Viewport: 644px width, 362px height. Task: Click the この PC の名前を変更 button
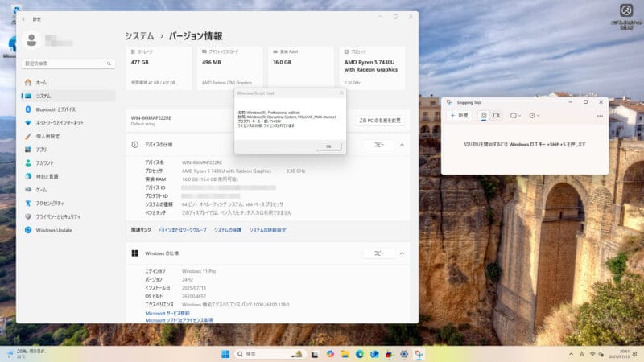pos(380,121)
